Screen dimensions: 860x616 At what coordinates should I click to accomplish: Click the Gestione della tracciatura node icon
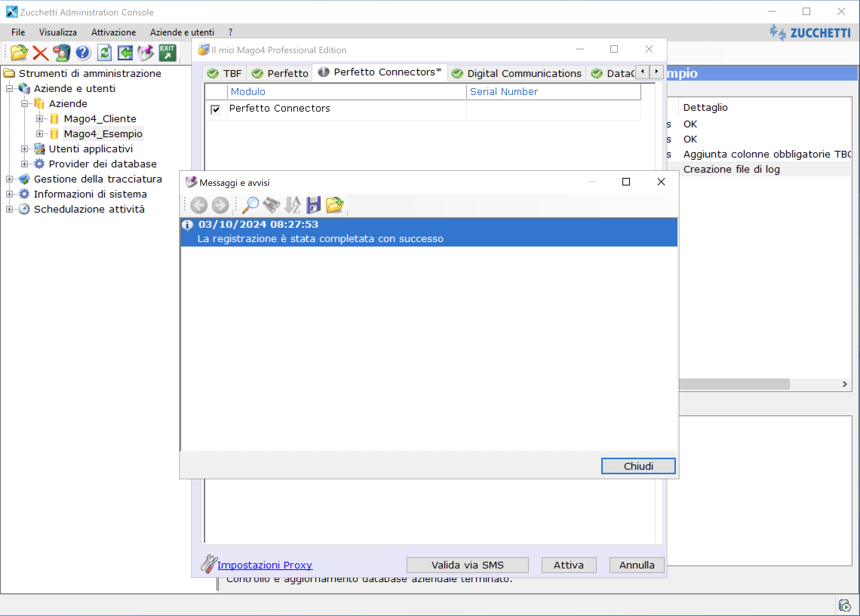coord(24,179)
